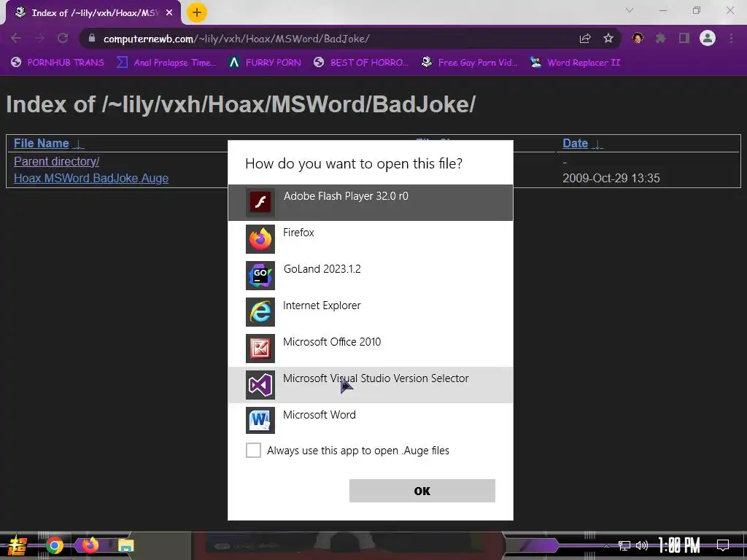Open the Parent directory link
The width and height of the screenshot is (747, 560).
click(x=57, y=161)
